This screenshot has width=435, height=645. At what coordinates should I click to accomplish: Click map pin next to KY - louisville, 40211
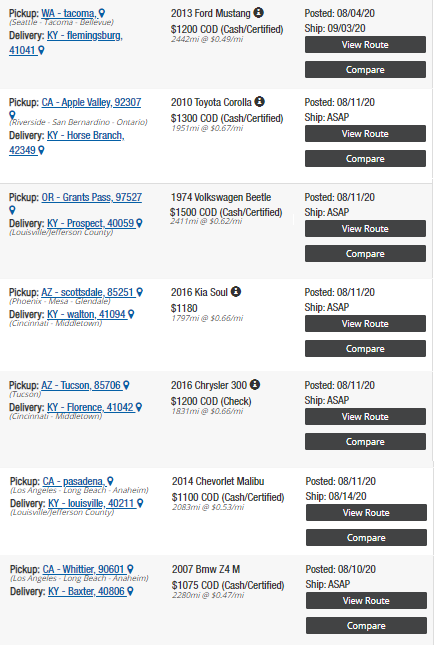140,503
